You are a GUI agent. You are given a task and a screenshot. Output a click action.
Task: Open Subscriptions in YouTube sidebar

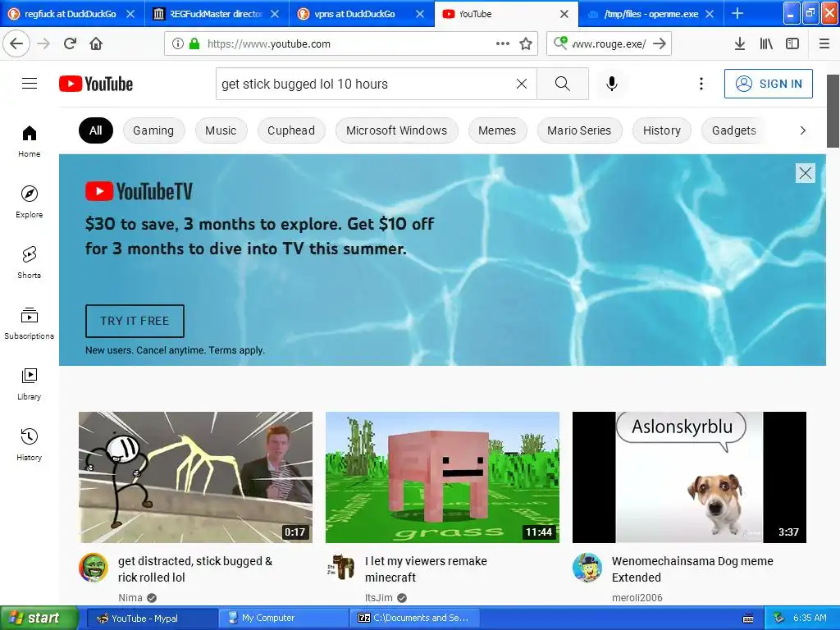30,323
